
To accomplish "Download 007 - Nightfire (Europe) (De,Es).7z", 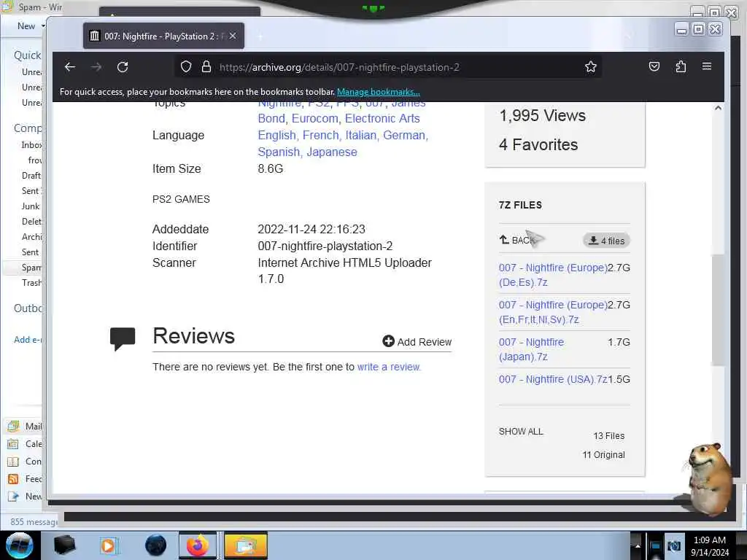I will coord(553,275).
